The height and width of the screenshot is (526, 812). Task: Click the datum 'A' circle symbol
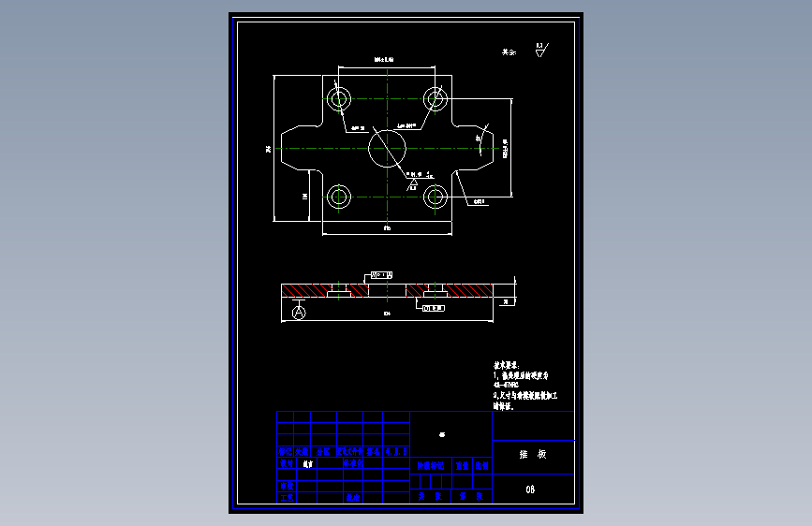[x=299, y=313]
